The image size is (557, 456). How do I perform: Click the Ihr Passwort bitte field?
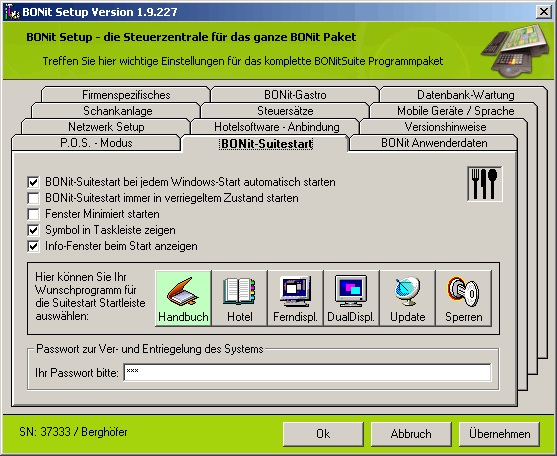308,373
